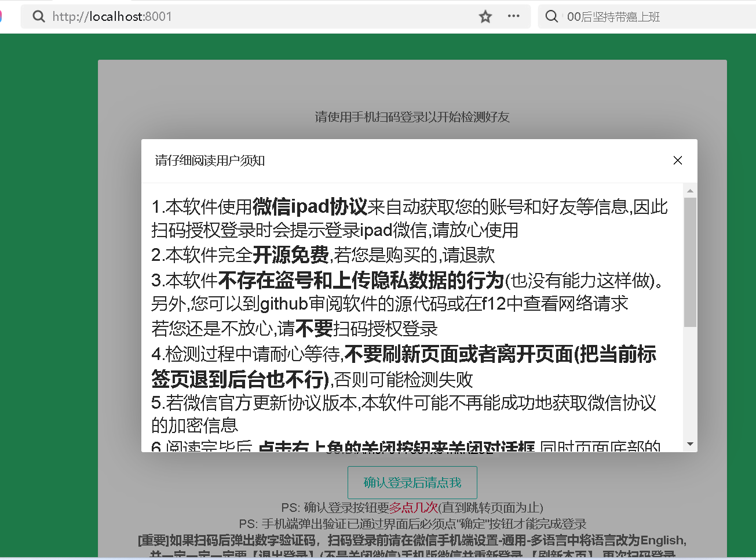Click the scrollbar up arrow in the dialog

(690, 190)
